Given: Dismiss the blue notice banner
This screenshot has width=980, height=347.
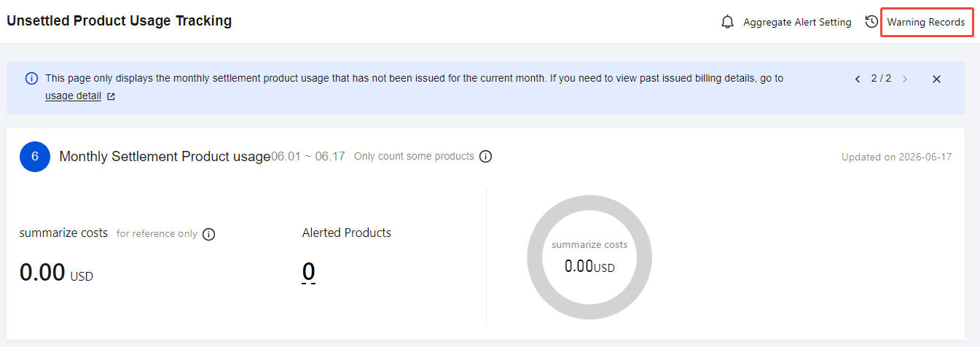Looking at the screenshot, I should pyautogui.click(x=937, y=79).
